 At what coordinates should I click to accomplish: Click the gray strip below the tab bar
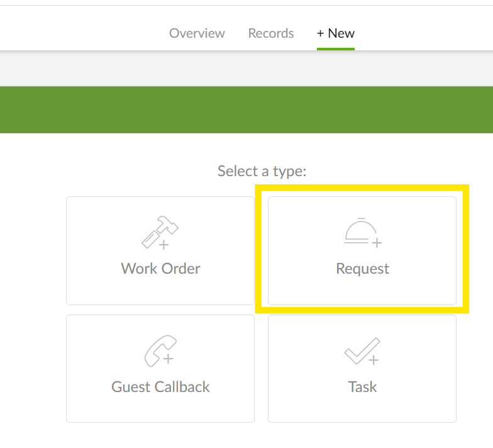[246, 68]
